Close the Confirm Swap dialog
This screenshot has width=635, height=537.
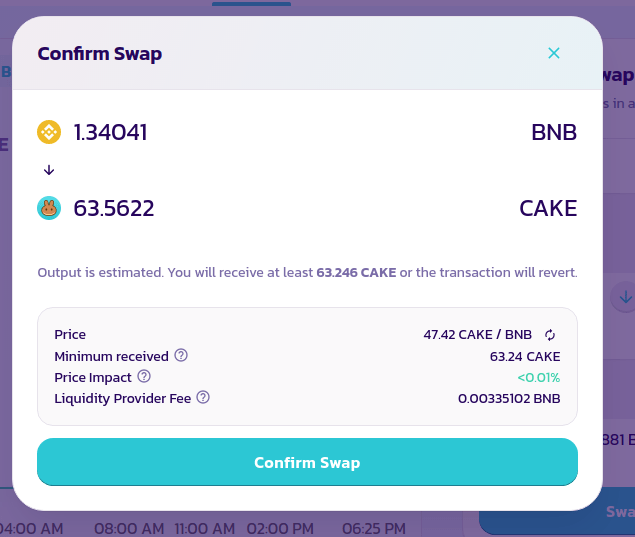click(x=554, y=53)
